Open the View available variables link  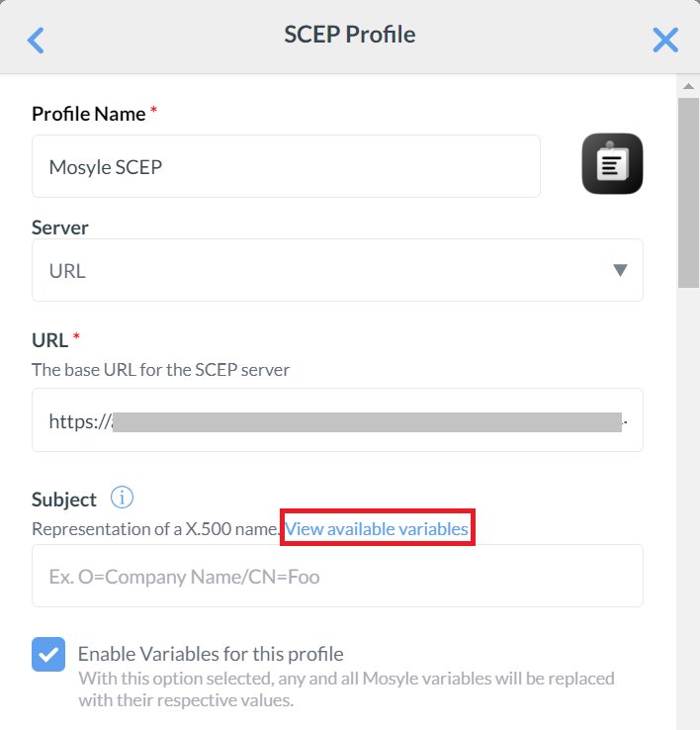pyautogui.click(x=377, y=529)
